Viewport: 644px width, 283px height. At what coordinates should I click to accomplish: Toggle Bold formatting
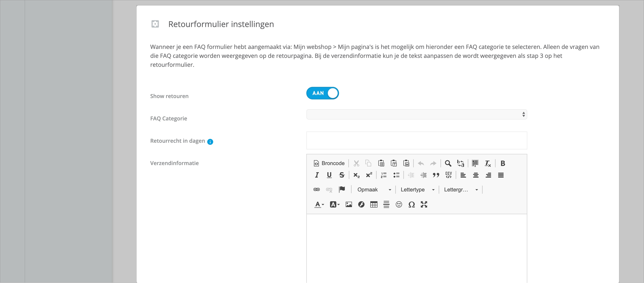tap(503, 163)
